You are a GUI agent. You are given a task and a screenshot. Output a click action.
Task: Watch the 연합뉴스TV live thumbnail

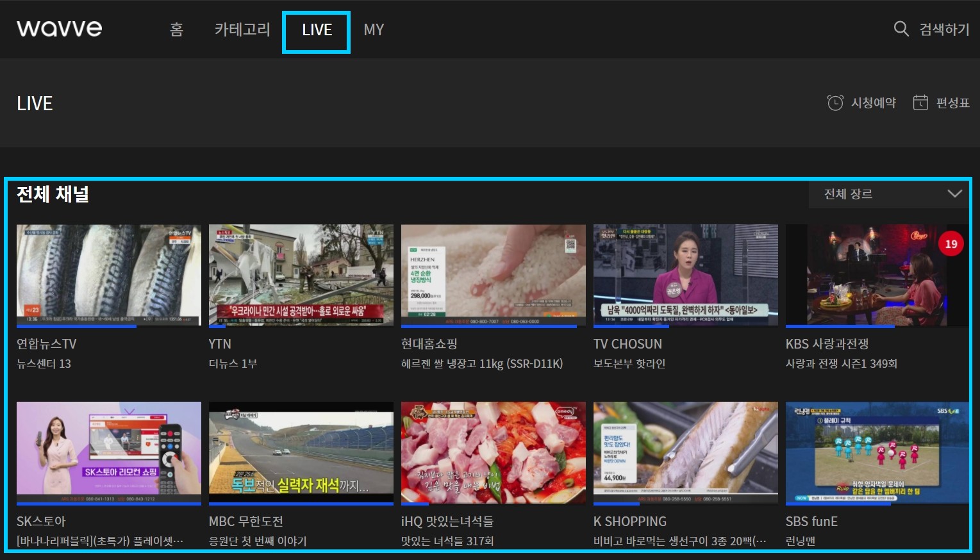coord(109,276)
